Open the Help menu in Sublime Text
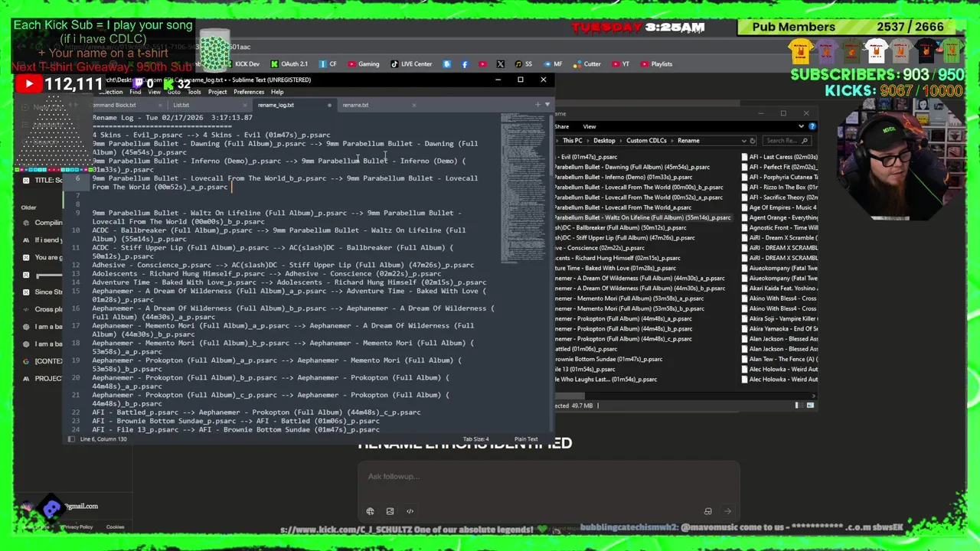The image size is (980, 551). (277, 92)
